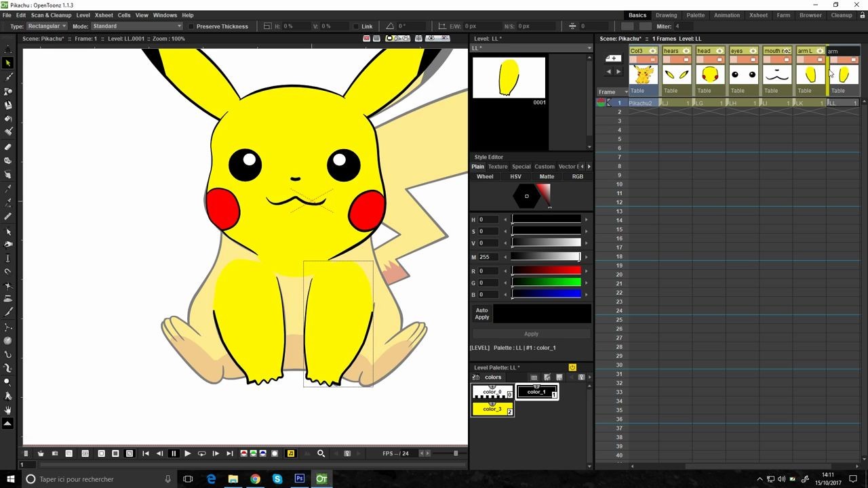Toggle the Auto Apply checkbox
868x488 pixels.
pyautogui.click(x=482, y=314)
